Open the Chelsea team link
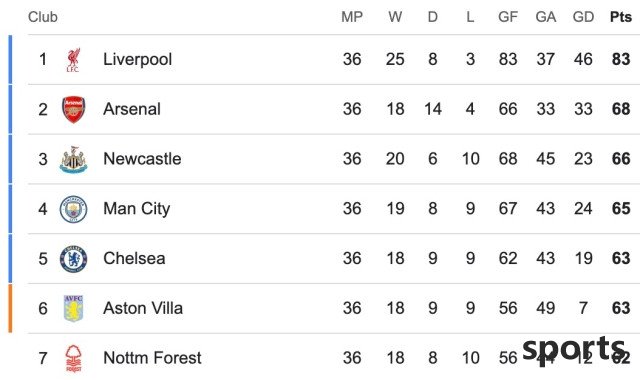 coord(134,258)
